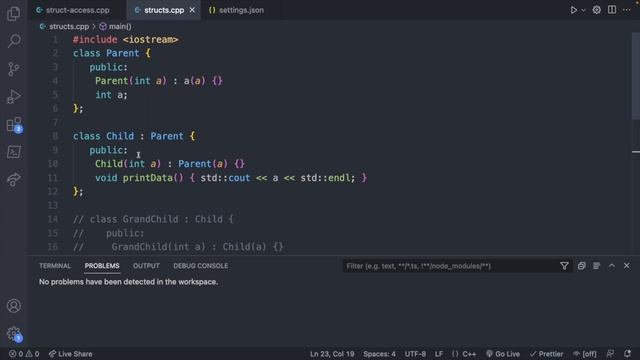Change end of line sequence LF
The width and height of the screenshot is (640, 360).
coord(439,354)
